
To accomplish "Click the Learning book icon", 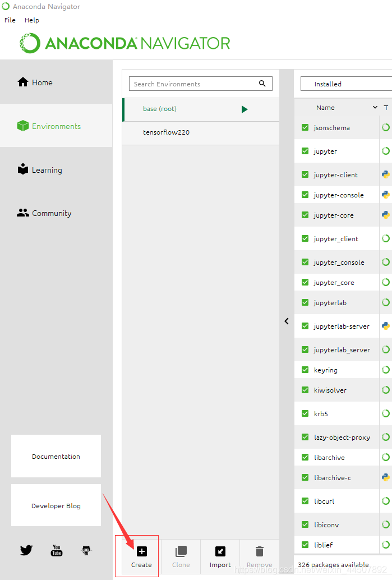I will coord(23,169).
